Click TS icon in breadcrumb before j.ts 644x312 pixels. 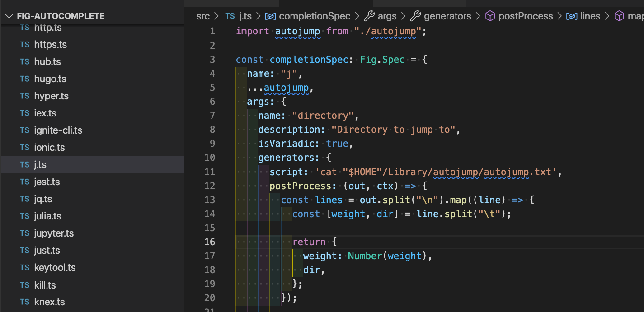point(230,16)
